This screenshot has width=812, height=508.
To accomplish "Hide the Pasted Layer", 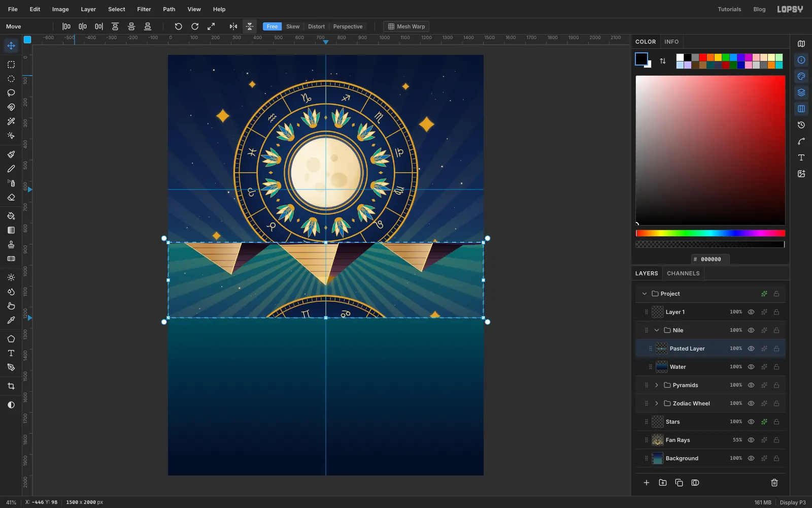I will pyautogui.click(x=751, y=348).
